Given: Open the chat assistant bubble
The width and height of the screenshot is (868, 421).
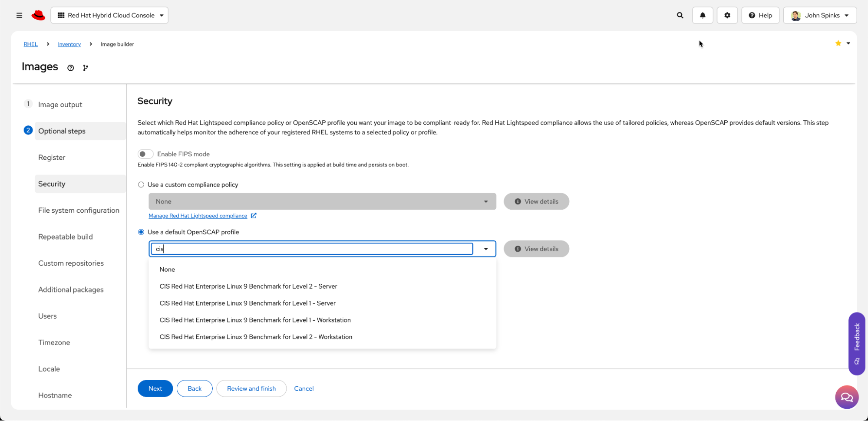Looking at the screenshot, I should point(846,397).
